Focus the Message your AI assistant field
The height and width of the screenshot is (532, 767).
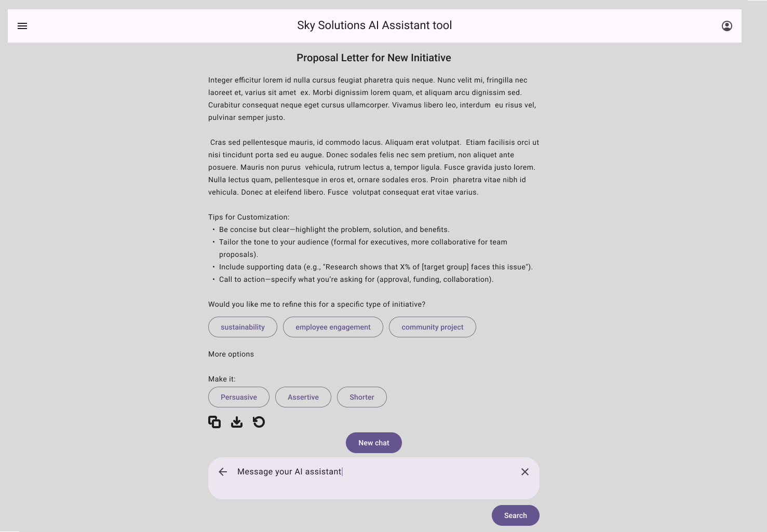[x=364, y=472]
